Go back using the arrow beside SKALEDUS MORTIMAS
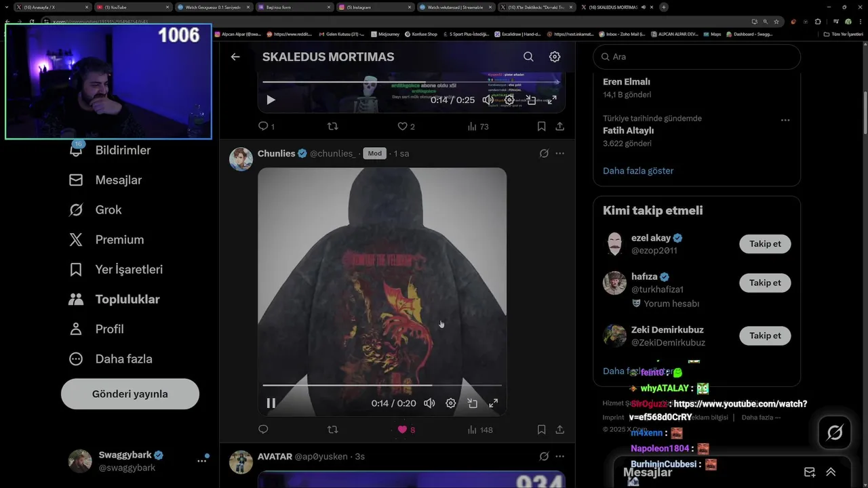This screenshot has height=488, width=868. click(235, 57)
